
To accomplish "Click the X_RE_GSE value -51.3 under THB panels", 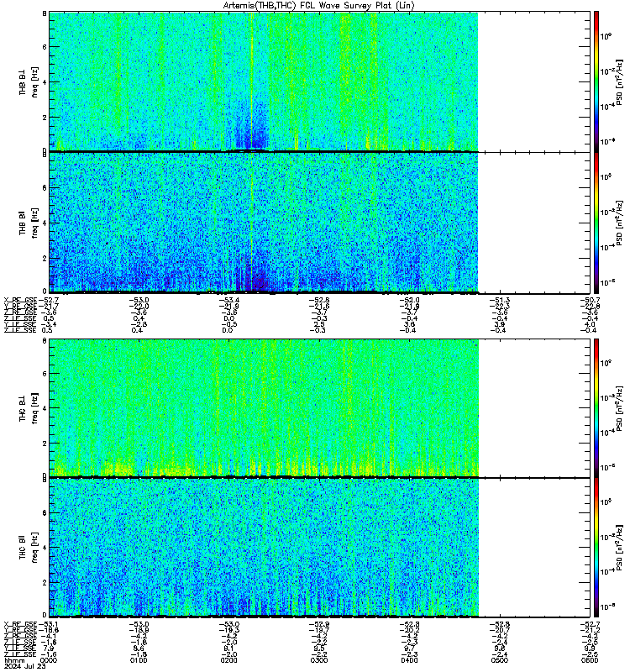I will [x=500, y=300].
